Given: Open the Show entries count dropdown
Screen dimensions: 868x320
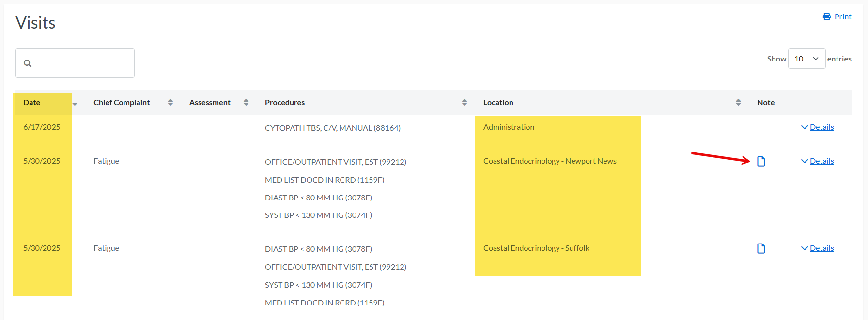Looking at the screenshot, I should click(x=806, y=59).
